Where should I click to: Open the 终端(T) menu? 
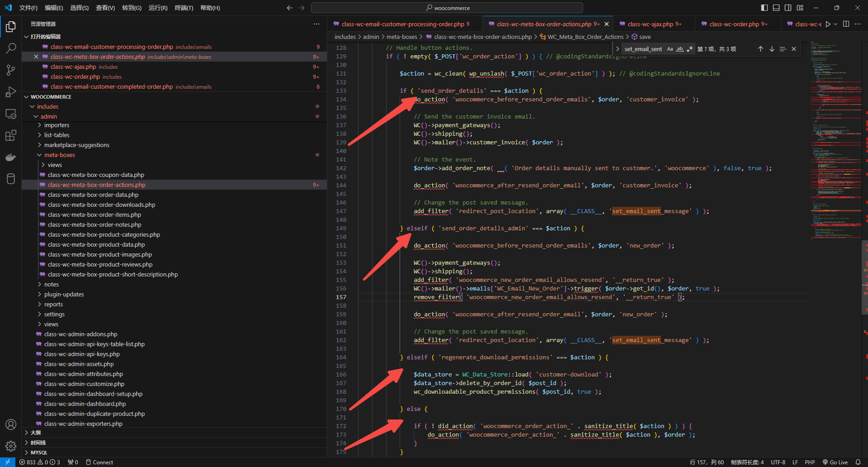click(184, 8)
